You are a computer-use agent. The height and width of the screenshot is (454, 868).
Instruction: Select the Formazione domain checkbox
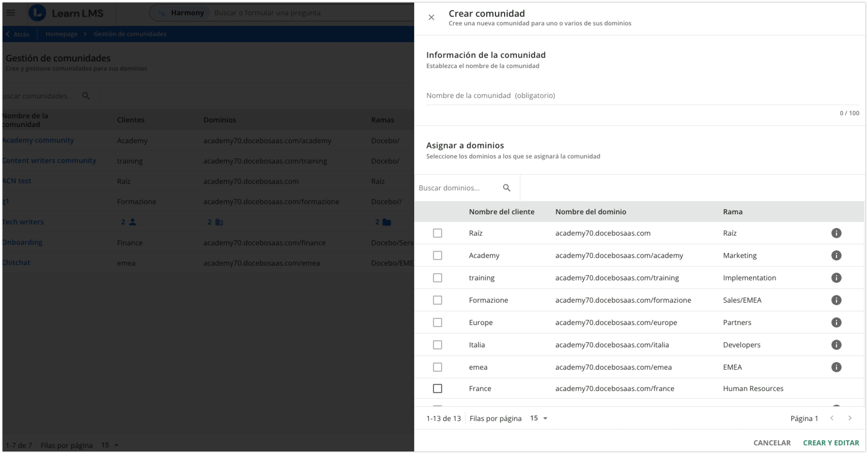point(437,300)
